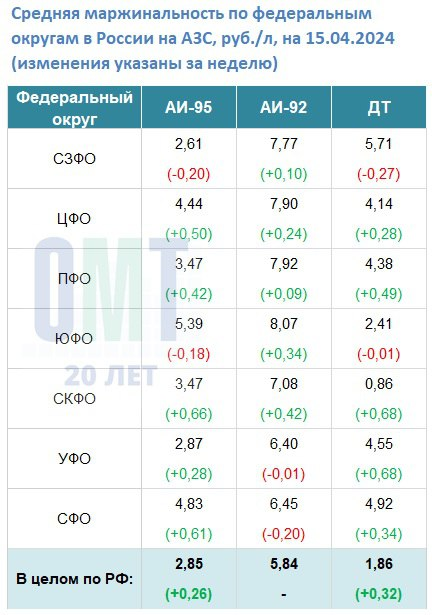Select the АИ-92 column header

[x=284, y=107]
